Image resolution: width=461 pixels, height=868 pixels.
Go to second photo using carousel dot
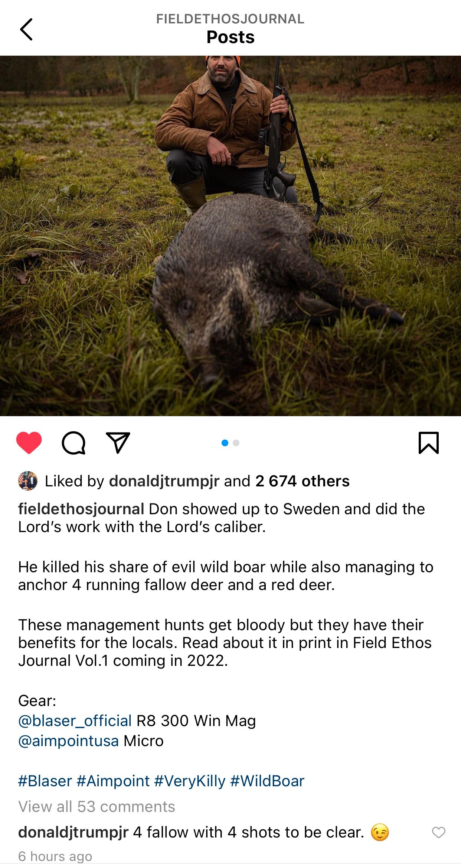point(236,443)
